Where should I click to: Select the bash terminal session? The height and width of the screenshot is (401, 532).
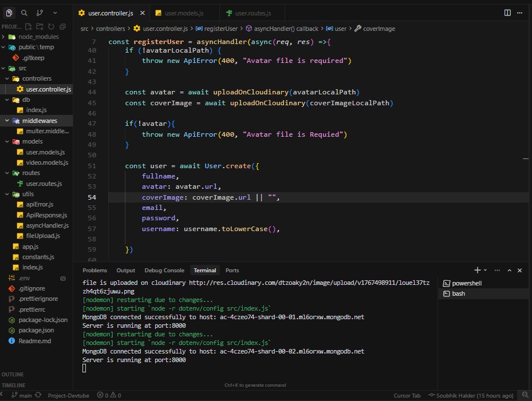(x=484, y=293)
